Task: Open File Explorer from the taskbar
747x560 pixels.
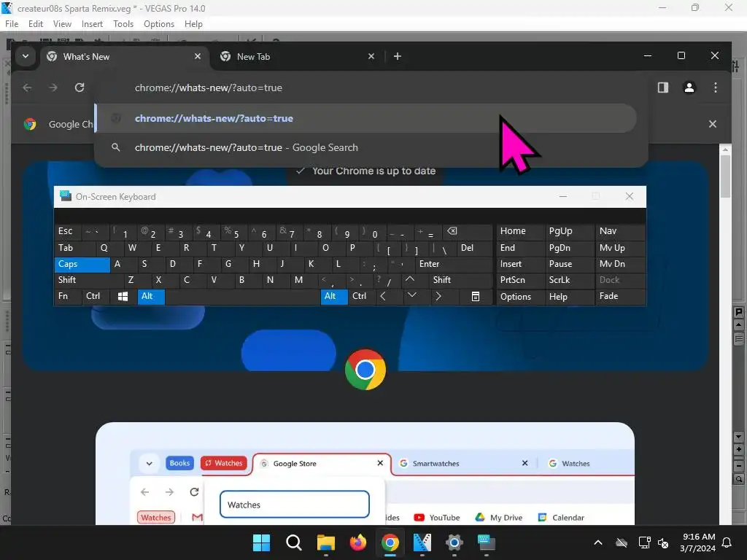Action: tap(326, 542)
